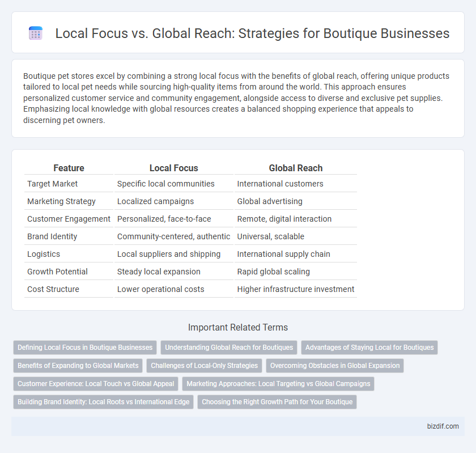
Task: Open 'Overcoming Obstacles in Global Expansion' tag
Action: pos(335,366)
